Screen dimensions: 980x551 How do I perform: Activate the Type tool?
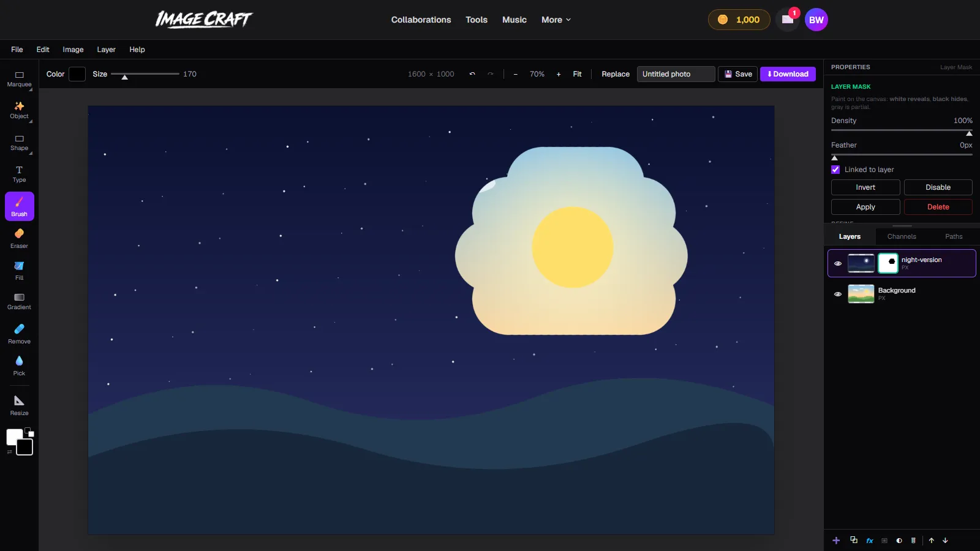click(19, 174)
